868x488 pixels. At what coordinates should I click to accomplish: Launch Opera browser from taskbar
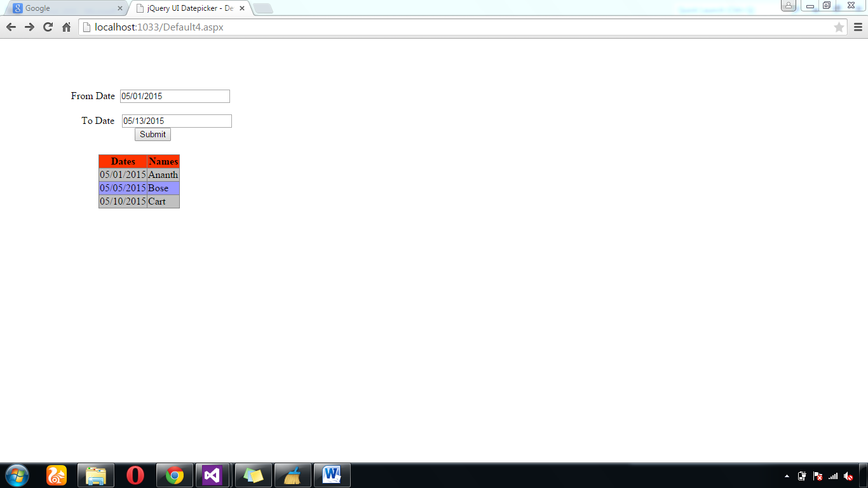tap(135, 475)
